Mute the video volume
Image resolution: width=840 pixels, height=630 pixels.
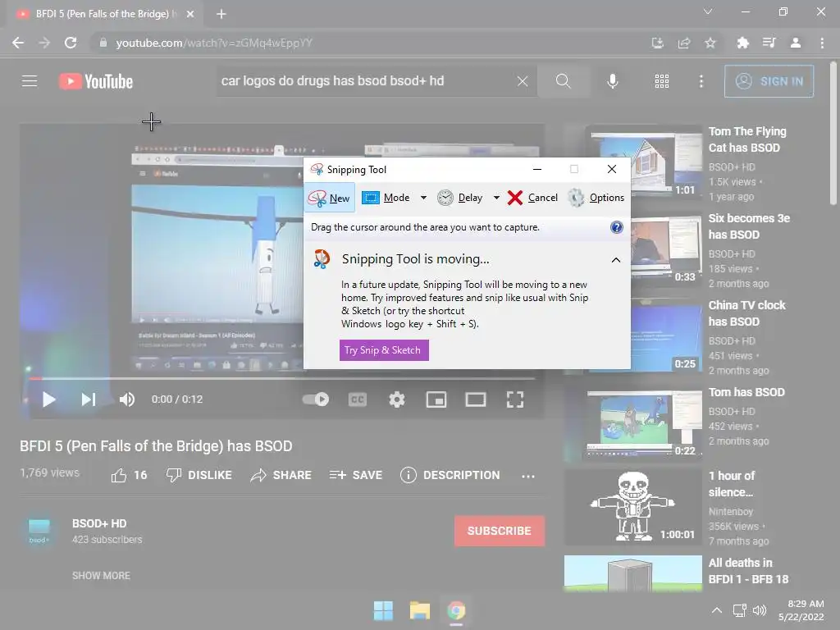pos(127,399)
